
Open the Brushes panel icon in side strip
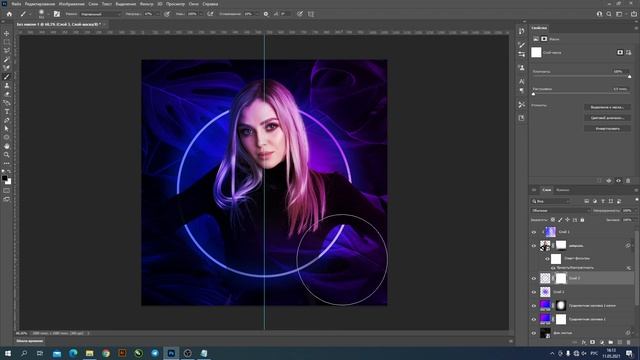(x=521, y=44)
